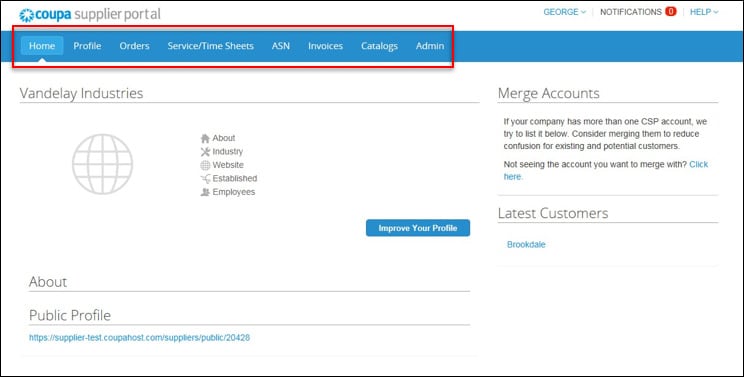Switch to the Profile tab
This screenshot has width=744, height=377.
pyautogui.click(x=87, y=46)
